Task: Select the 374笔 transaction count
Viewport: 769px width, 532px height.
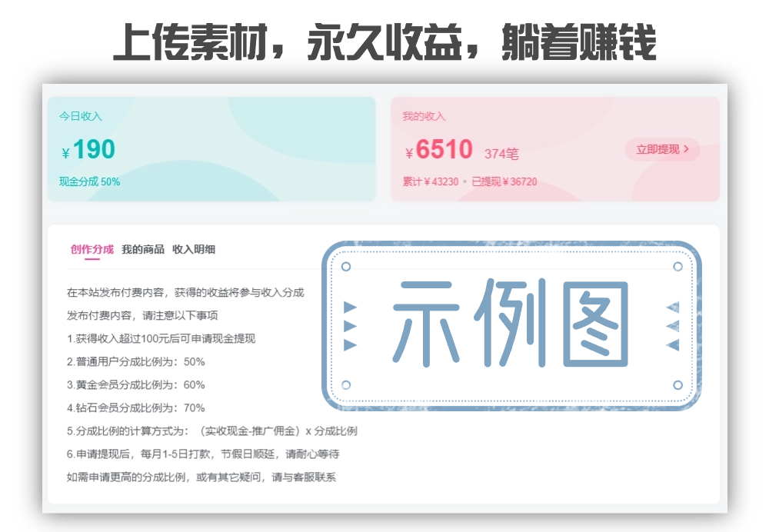Action: (x=501, y=154)
